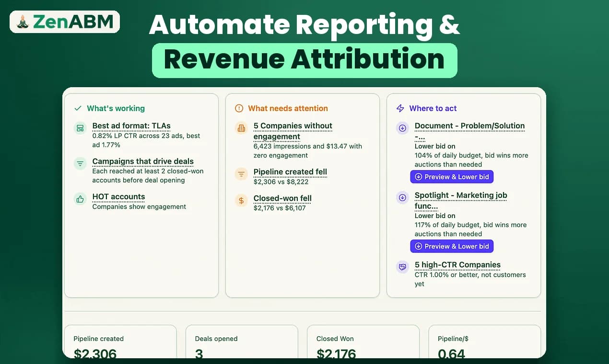Click Preview & Lower bid under Spotlight - Marketing
This screenshot has width=609, height=364.
pos(452,246)
